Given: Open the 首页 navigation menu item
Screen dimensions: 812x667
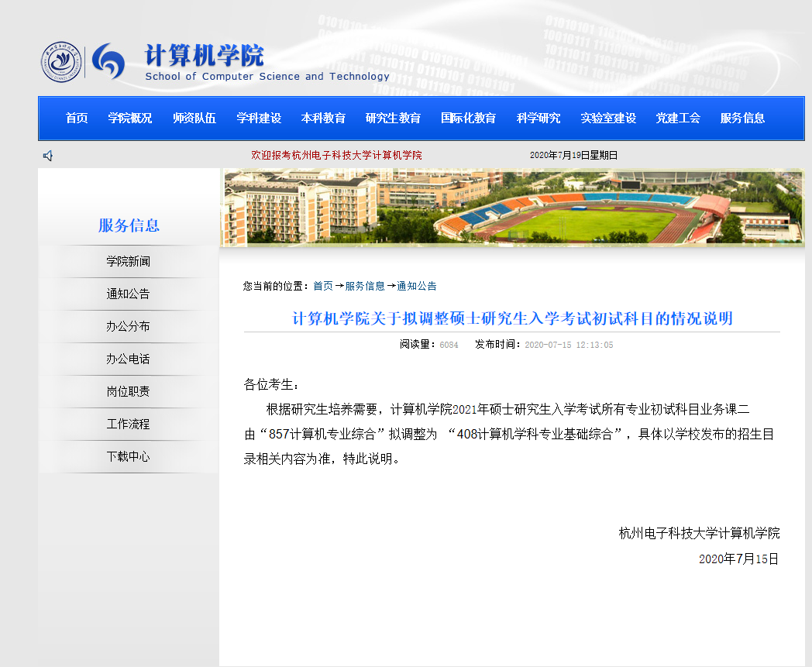Looking at the screenshot, I should click(x=77, y=118).
